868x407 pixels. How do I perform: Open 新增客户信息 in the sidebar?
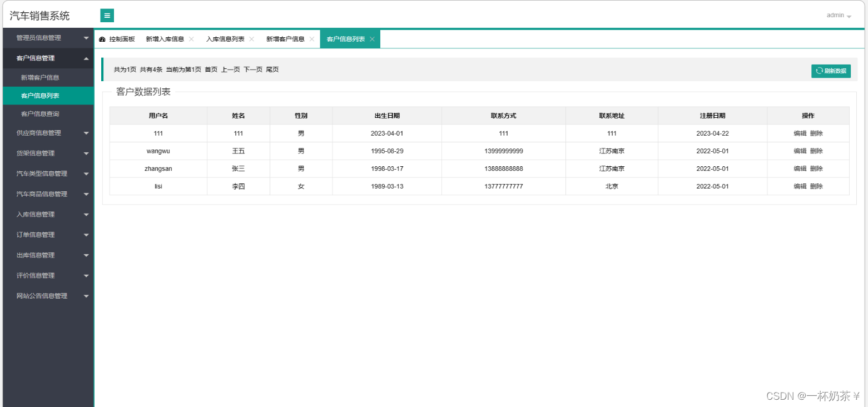click(48, 77)
